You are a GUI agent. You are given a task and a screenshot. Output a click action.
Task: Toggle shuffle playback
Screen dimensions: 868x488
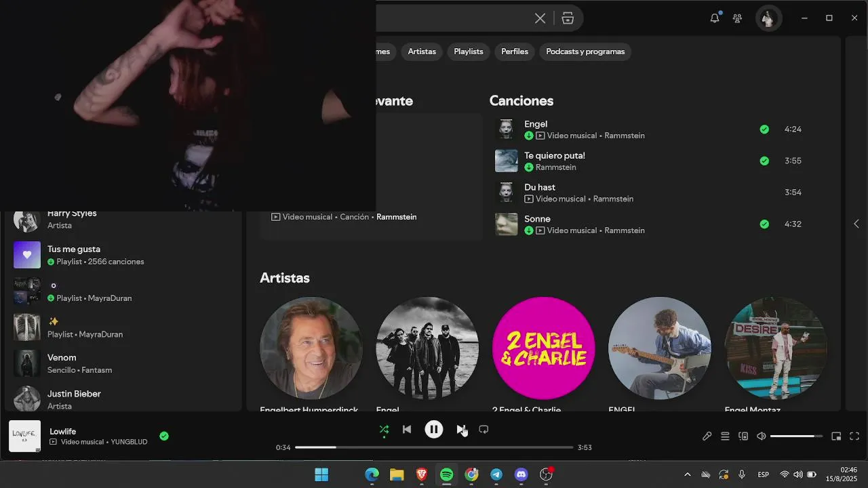(x=384, y=430)
